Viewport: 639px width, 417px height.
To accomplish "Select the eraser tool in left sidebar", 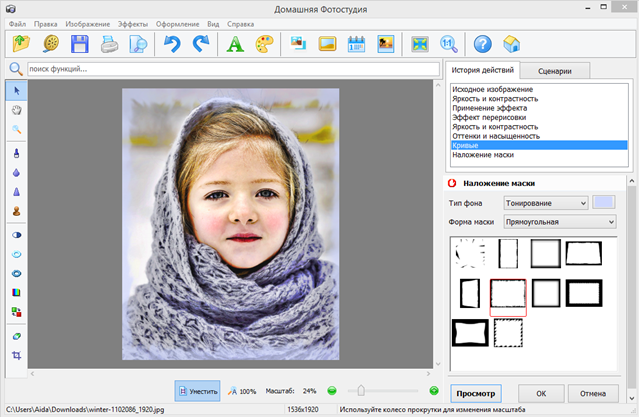I will (x=17, y=336).
